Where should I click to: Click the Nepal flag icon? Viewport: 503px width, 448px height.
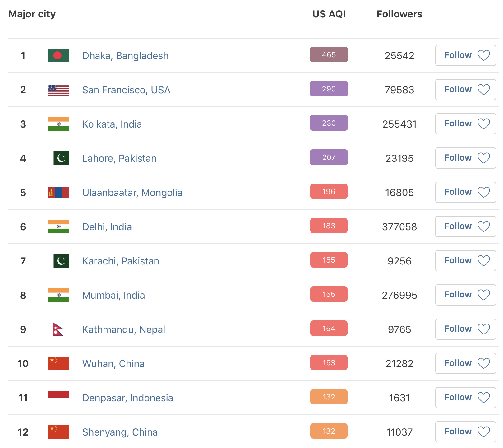(x=58, y=329)
